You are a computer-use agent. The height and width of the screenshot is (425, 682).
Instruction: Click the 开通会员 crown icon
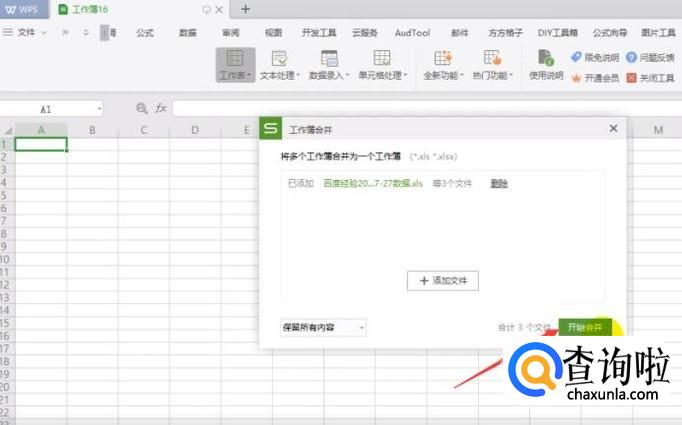(576, 78)
